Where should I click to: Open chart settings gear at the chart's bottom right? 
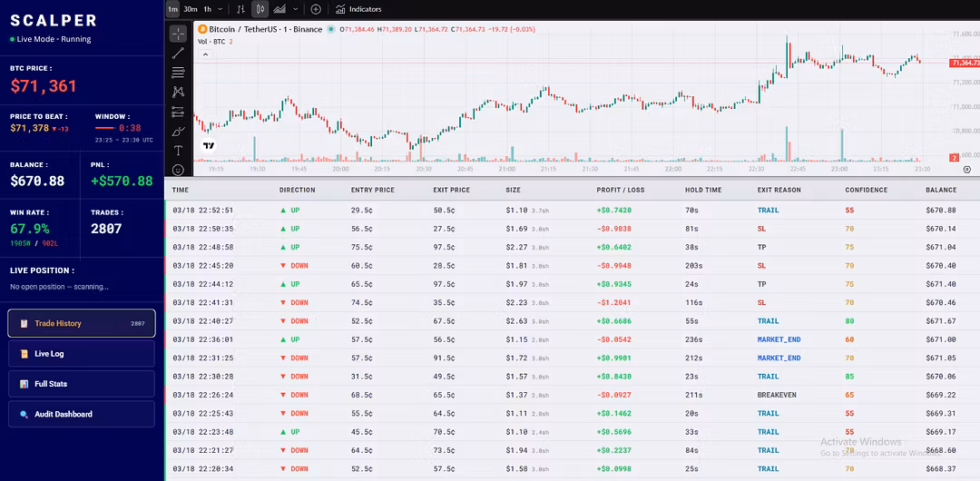967,169
